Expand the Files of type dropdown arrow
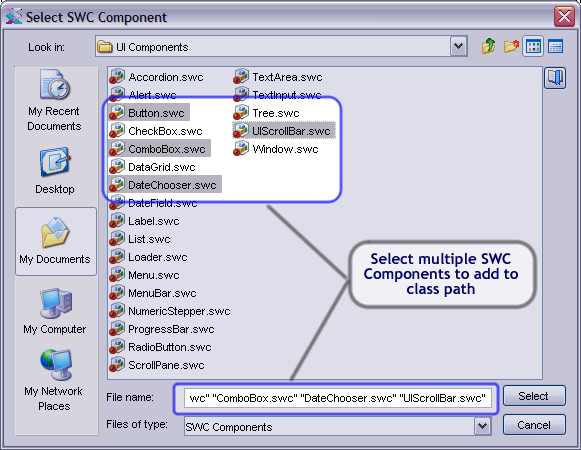Viewport: 581px width, 450px height. [x=482, y=426]
